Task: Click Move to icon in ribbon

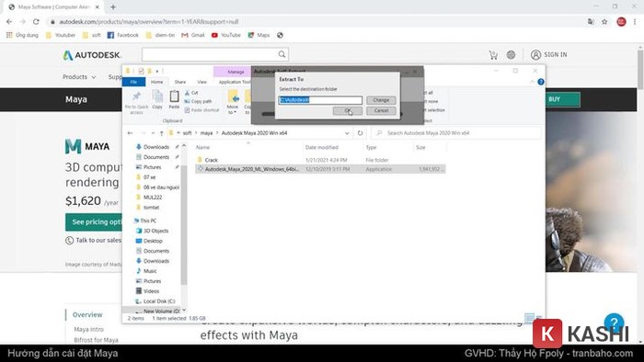Action: 233,102
